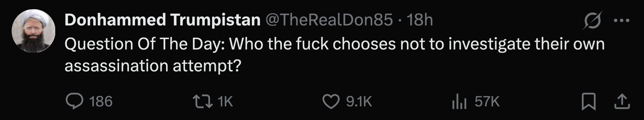Click the @TheRealDon85 handle
Screen dimensions: 644x120
[x=329, y=20]
